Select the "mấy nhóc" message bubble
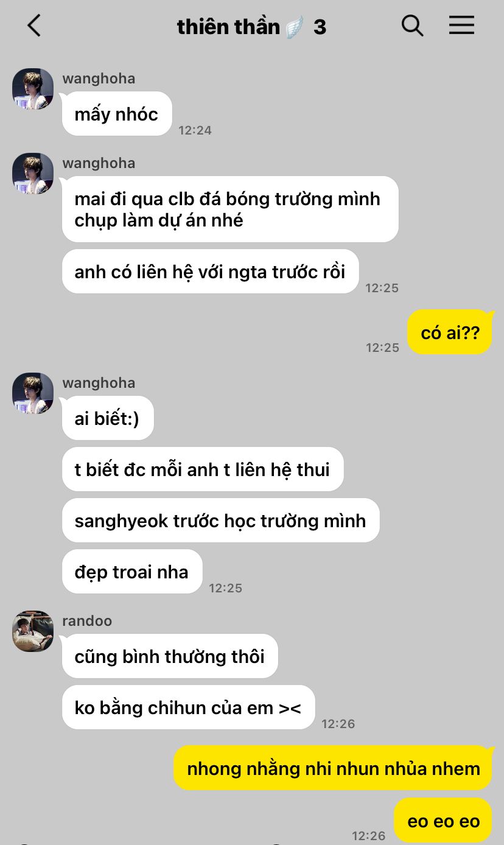Screen dimensions: 504x845 [x=117, y=114]
